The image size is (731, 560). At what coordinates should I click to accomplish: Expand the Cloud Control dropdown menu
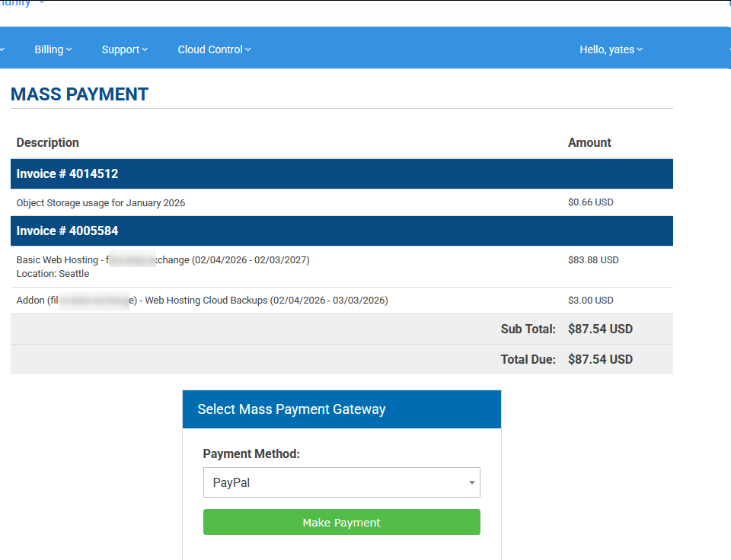(214, 49)
